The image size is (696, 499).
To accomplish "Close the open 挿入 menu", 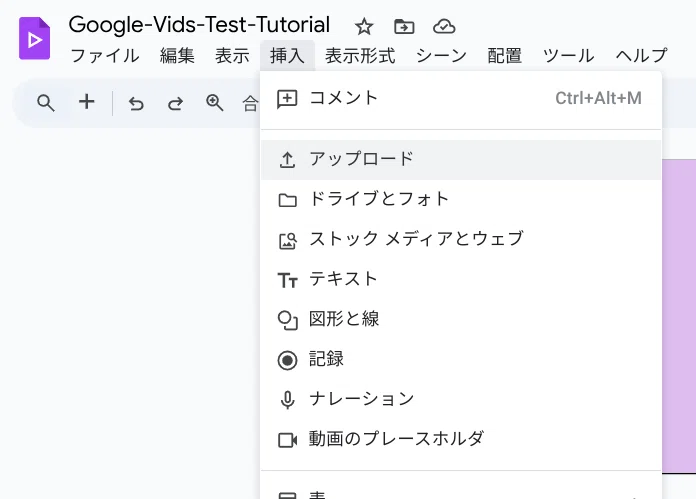I will (x=287, y=56).
